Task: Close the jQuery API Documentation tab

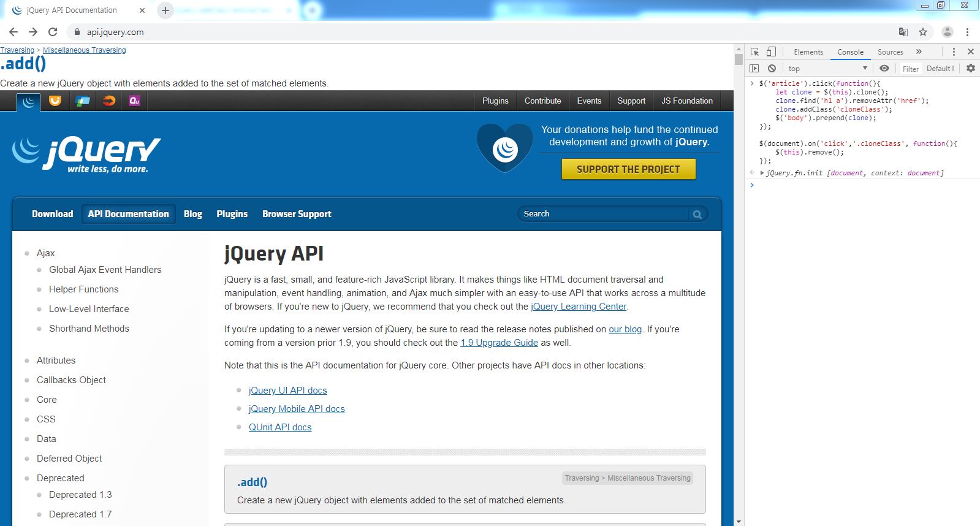Action: (142, 10)
